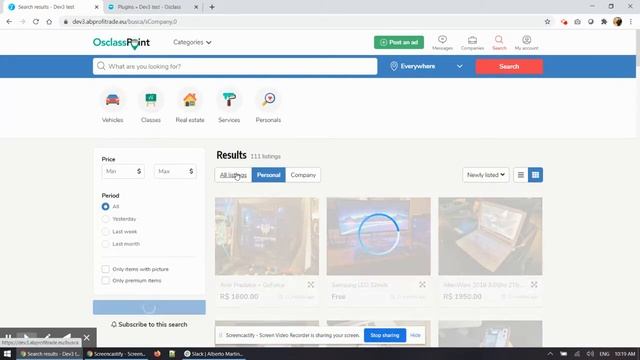Image resolution: width=640 pixels, height=360 pixels.
Task: Switch to Personal listings tab
Action: click(x=268, y=175)
